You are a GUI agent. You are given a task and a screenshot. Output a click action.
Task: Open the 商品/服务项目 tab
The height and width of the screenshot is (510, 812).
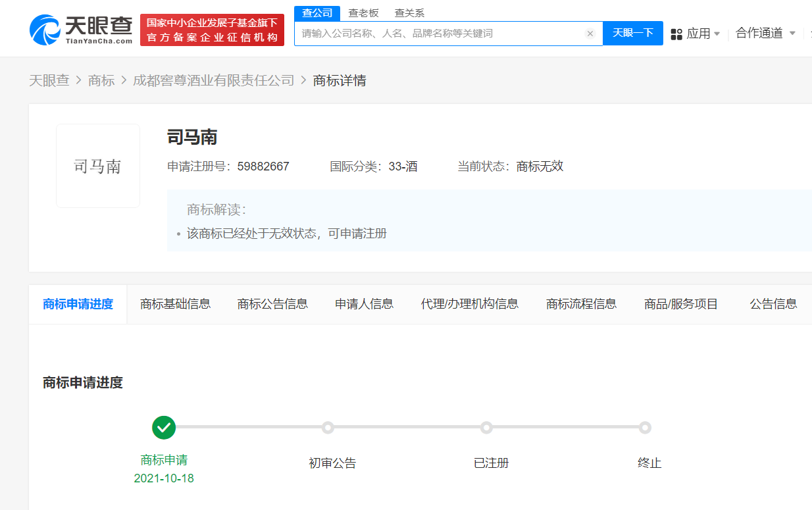[x=681, y=304]
